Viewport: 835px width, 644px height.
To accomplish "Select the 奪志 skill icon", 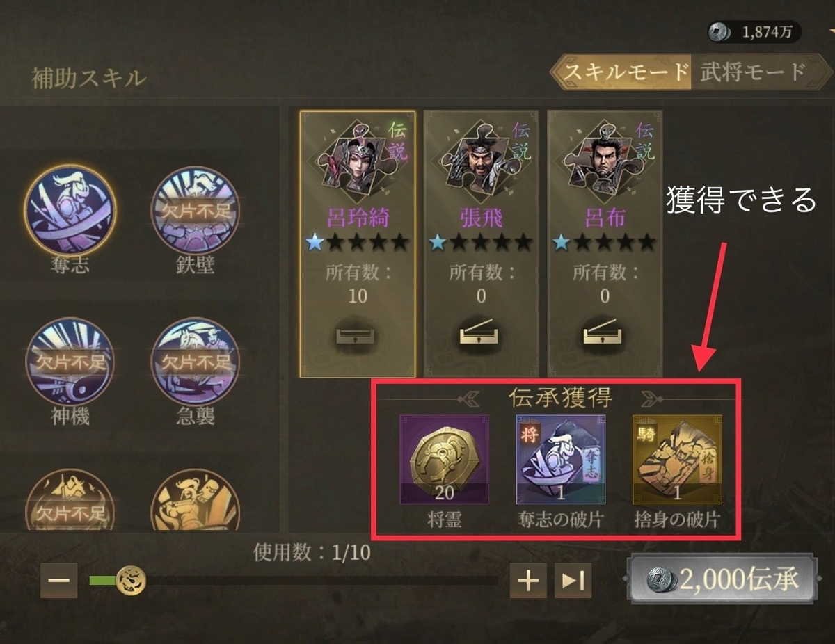I will (70, 210).
